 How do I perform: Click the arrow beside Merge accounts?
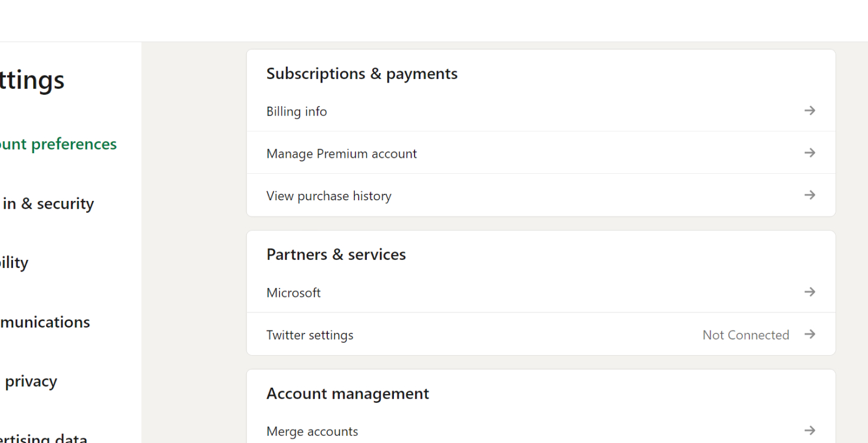[810, 431]
